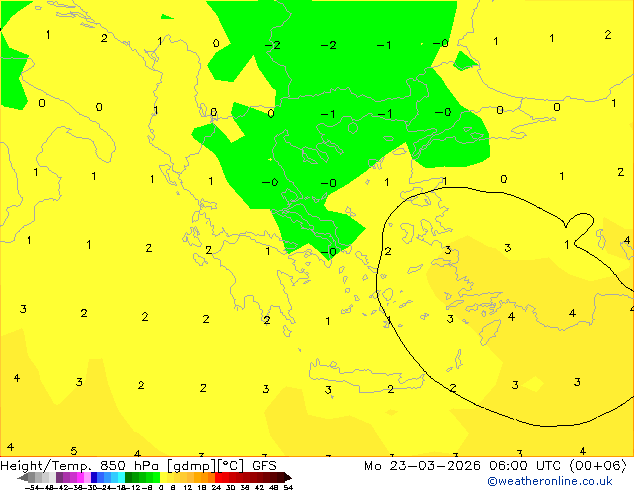Viewport: 634px width, 490px height.
Task: Click the left gray arrow of the legend
Action: click(x=23, y=477)
